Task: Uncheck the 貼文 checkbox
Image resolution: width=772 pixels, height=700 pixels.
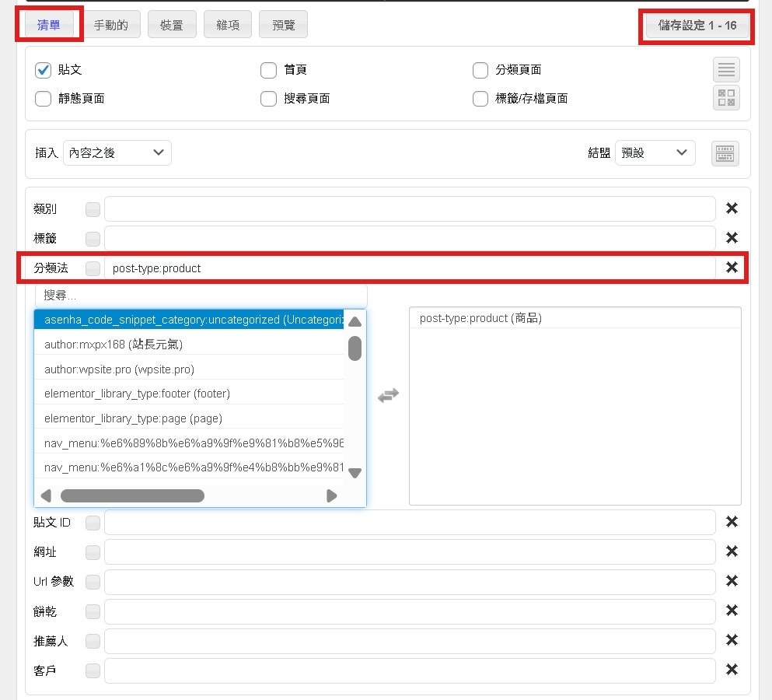Action: pos(44,70)
